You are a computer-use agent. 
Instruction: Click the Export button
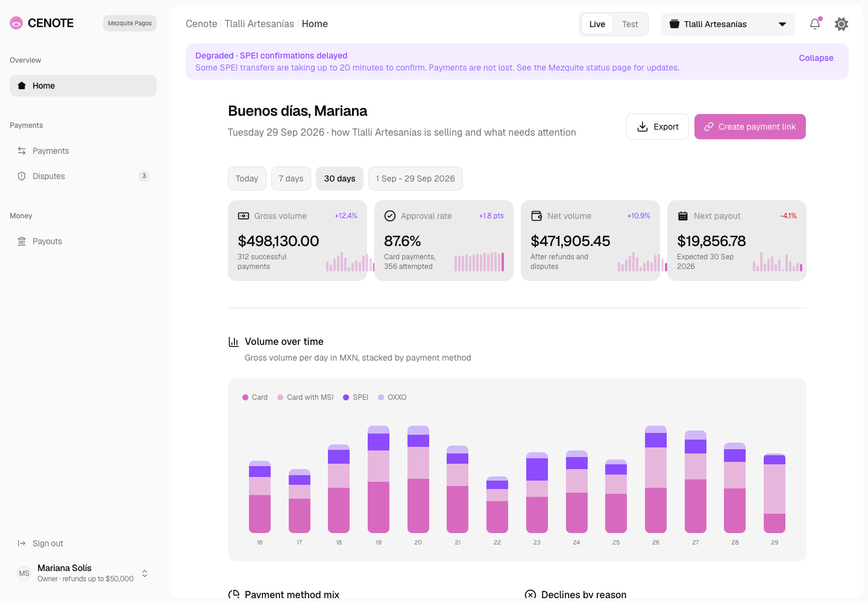(658, 127)
